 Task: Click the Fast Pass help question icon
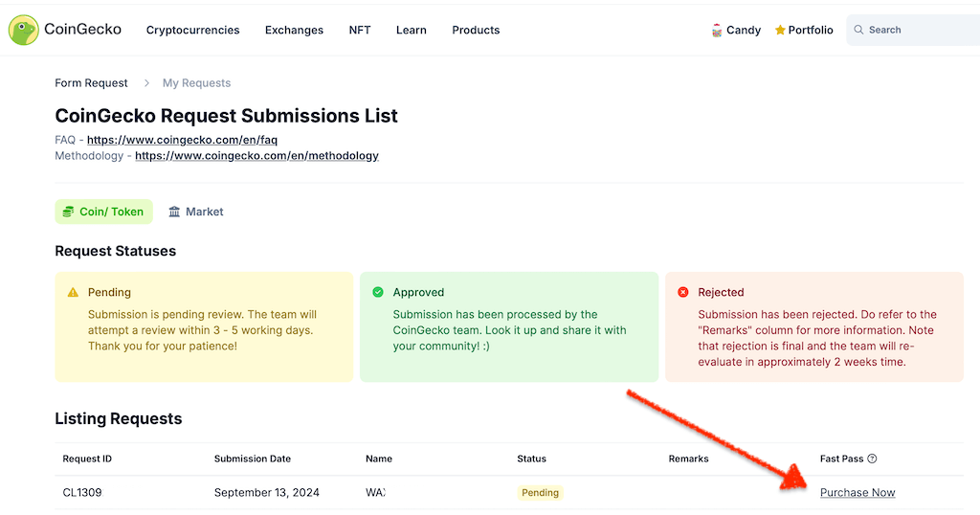(x=872, y=459)
